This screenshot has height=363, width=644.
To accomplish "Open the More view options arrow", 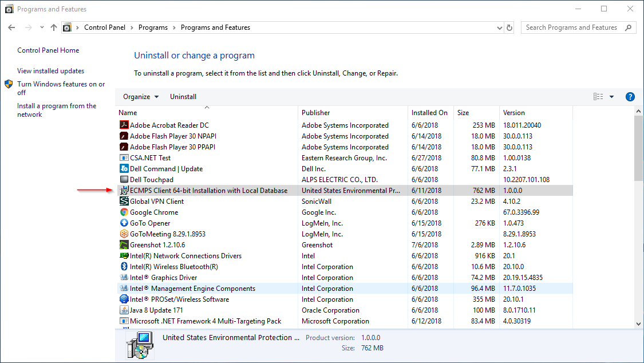I will pos(611,97).
